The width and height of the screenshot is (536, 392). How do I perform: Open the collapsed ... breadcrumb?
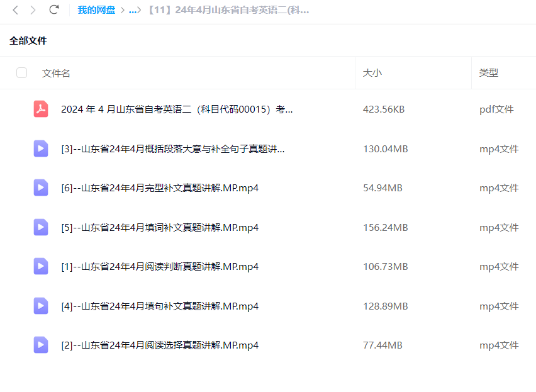pyautogui.click(x=133, y=10)
